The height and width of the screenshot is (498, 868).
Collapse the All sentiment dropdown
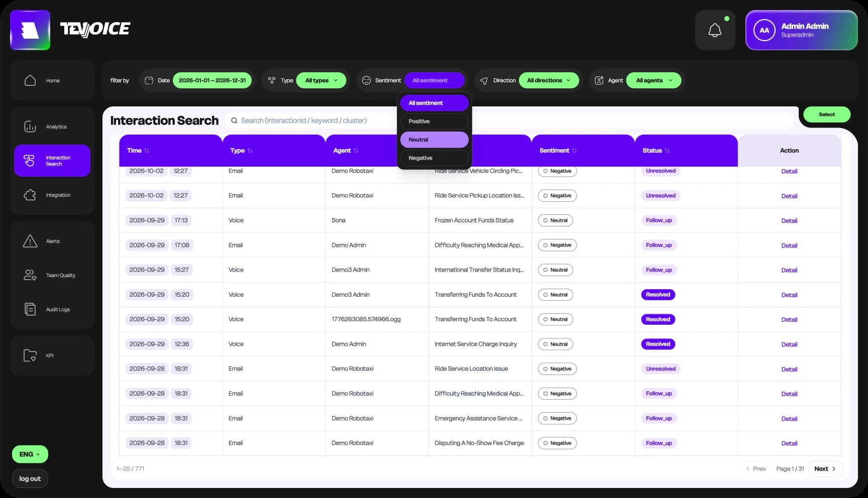435,80
